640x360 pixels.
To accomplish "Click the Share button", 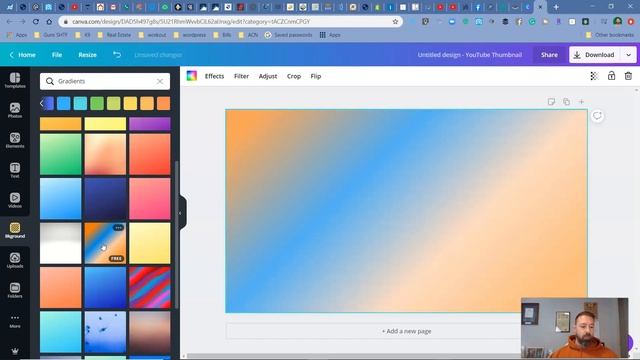I will click(549, 55).
